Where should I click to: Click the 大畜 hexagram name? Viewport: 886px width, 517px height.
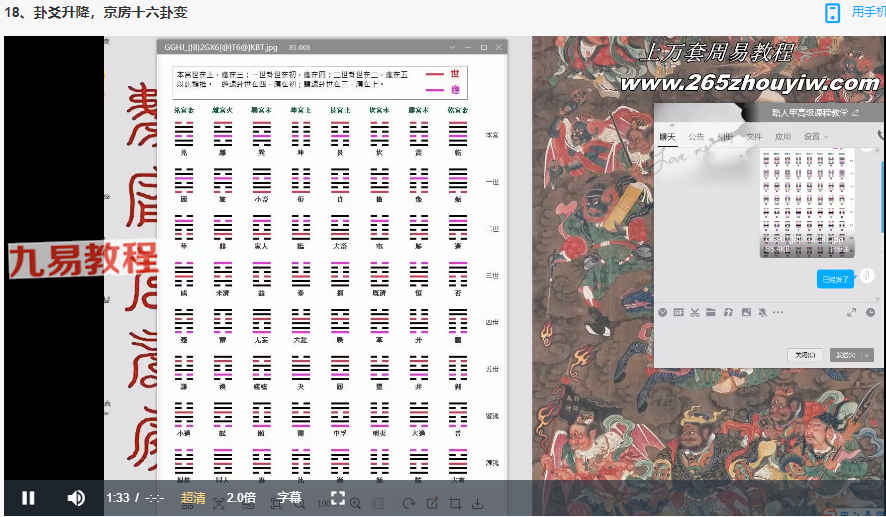tap(340, 246)
